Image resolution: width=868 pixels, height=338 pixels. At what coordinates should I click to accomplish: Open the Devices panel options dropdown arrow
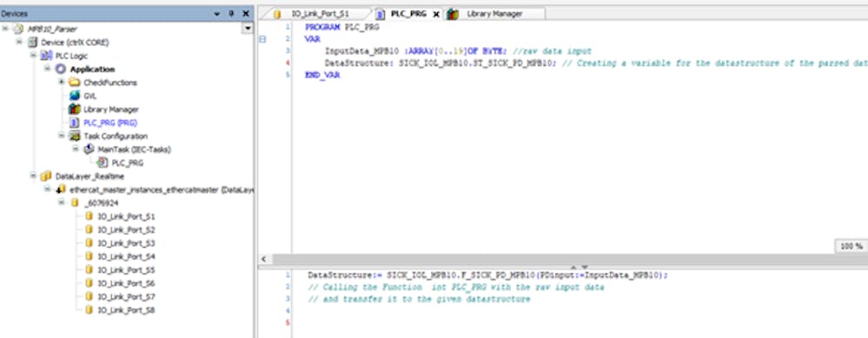(217, 14)
